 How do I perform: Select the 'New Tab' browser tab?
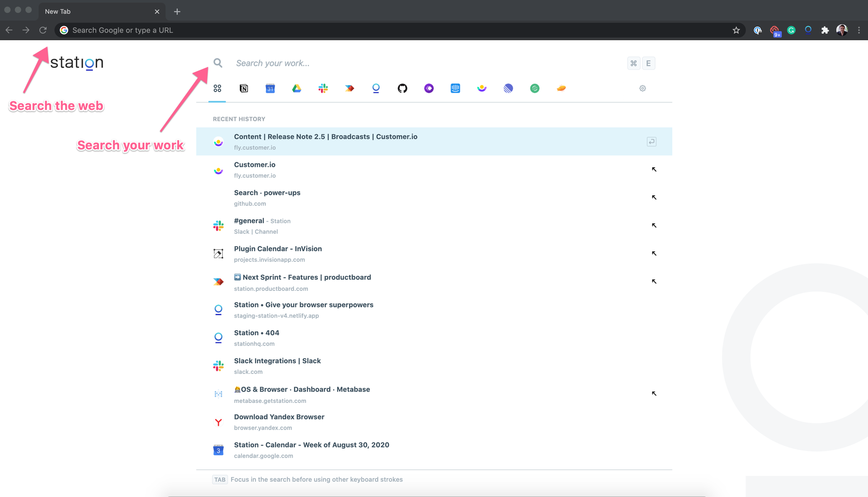(x=102, y=11)
